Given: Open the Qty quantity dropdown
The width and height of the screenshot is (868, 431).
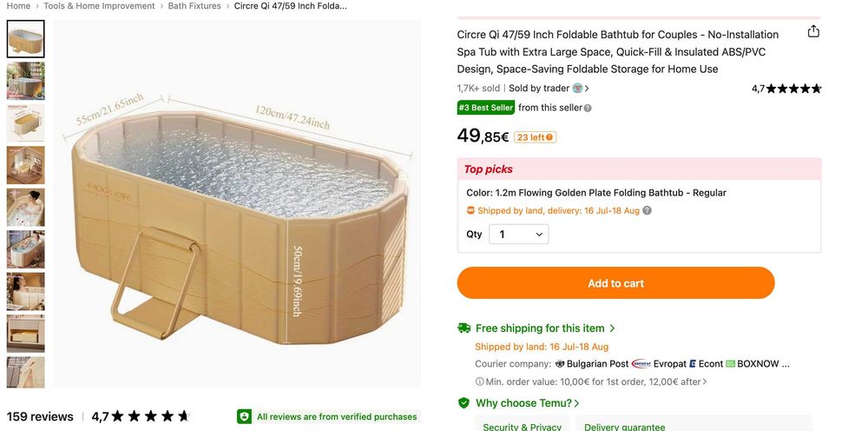Looking at the screenshot, I should pos(519,235).
